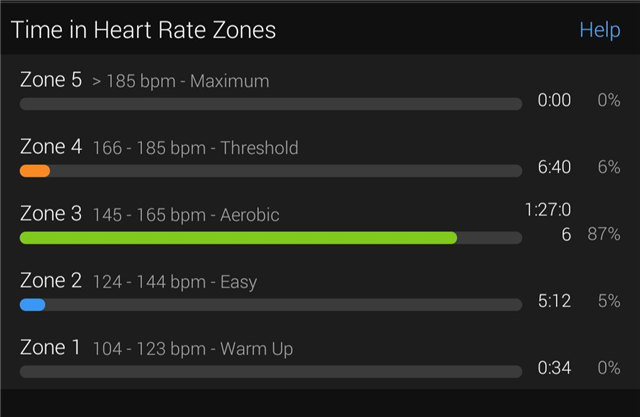Click the blue Zone 2 bar segment
Image resolution: width=640 pixels, height=417 pixels.
[x=32, y=304]
